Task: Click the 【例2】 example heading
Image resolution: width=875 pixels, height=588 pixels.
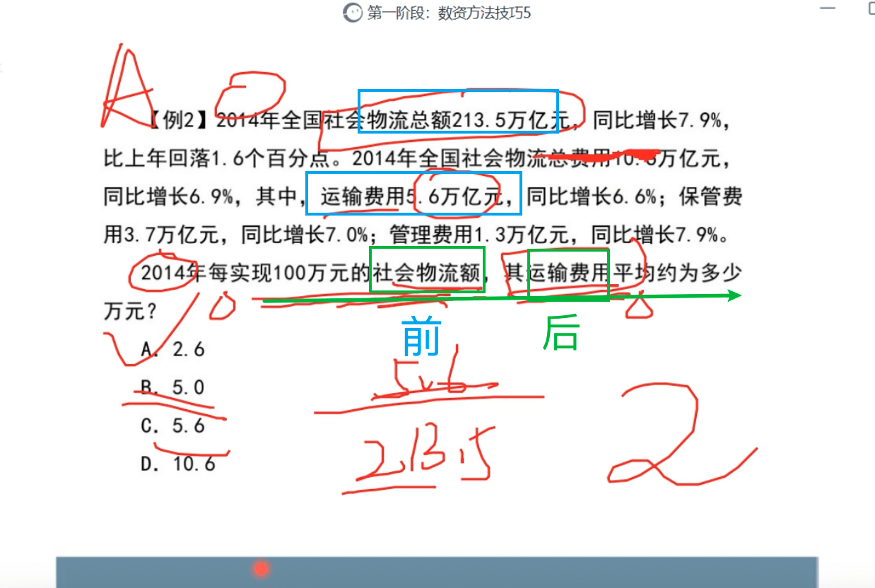Action: [180, 121]
